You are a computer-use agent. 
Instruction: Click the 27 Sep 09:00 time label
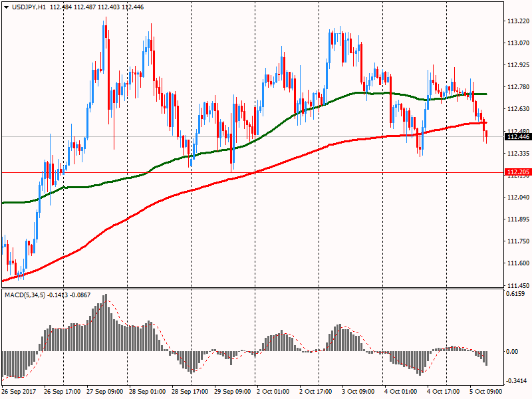click(105, 392)
